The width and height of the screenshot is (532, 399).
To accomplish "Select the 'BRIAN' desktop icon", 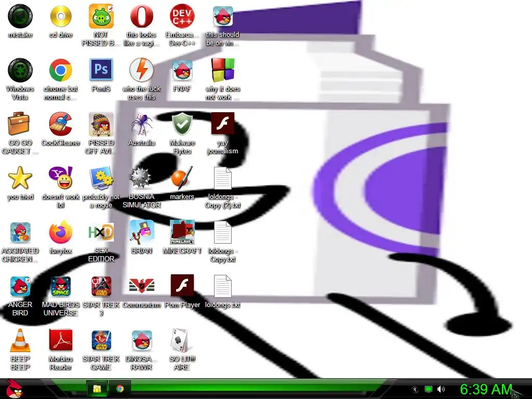I will coord(141,232).
